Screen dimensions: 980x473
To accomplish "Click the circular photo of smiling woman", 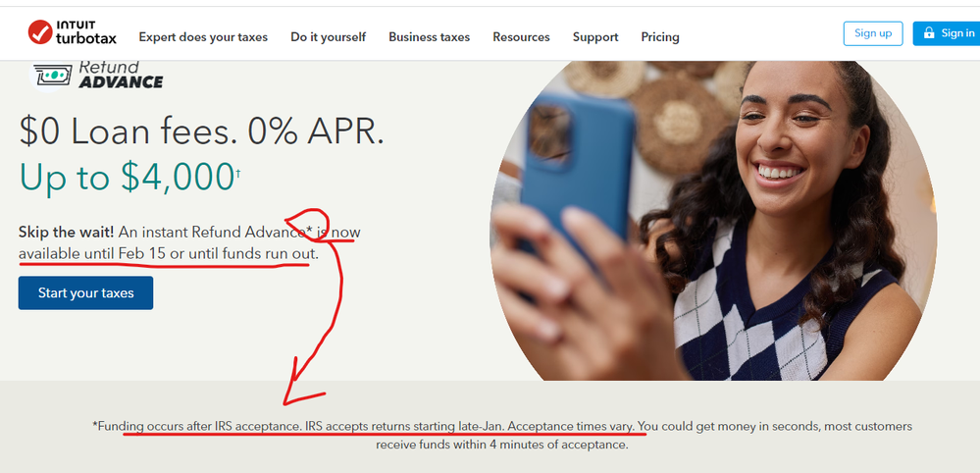I will click(x=712, y=221).
